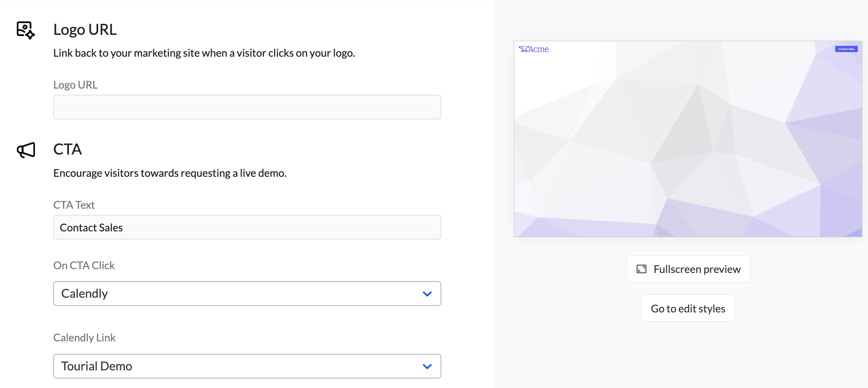Click the CTA megaphone icon
Viewport: 868px width, 388px height.
pos(26,150)
